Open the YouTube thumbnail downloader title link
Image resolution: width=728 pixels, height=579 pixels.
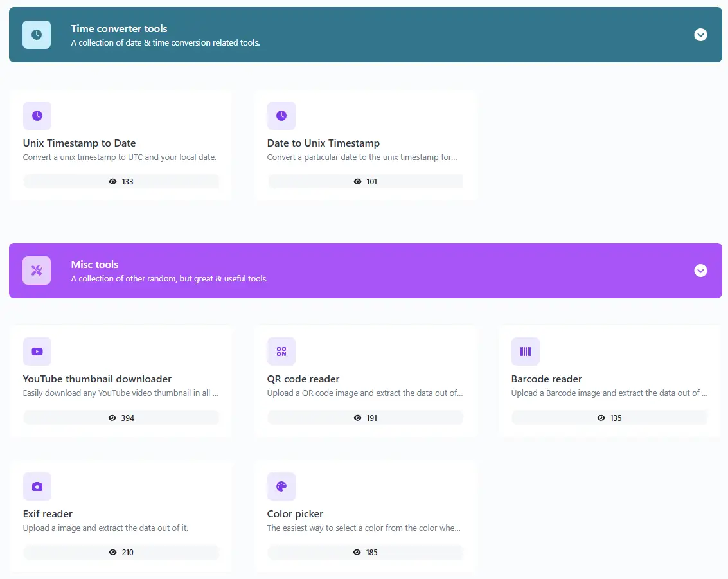pyautogui.click(x=97, y=379)
